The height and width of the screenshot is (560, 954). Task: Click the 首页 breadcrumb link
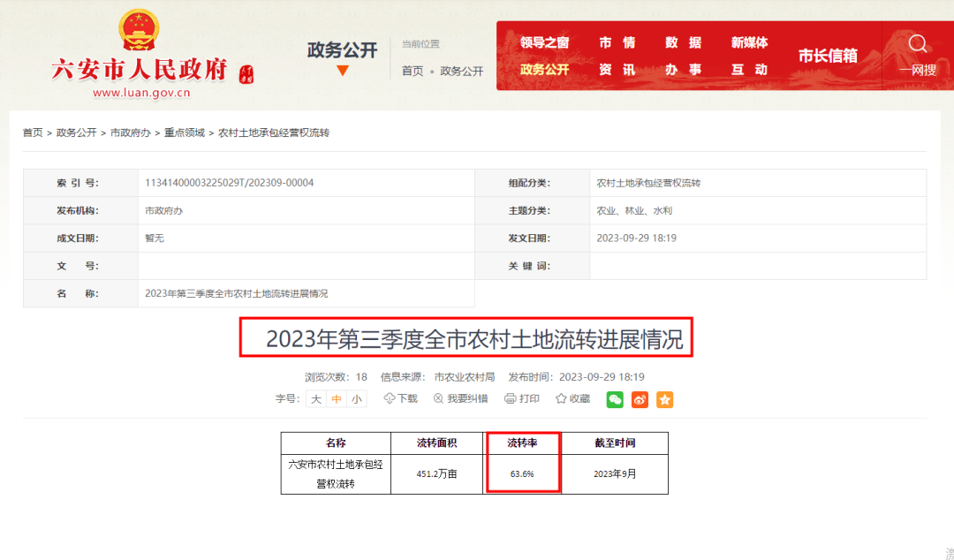click(x=32, y=133)
